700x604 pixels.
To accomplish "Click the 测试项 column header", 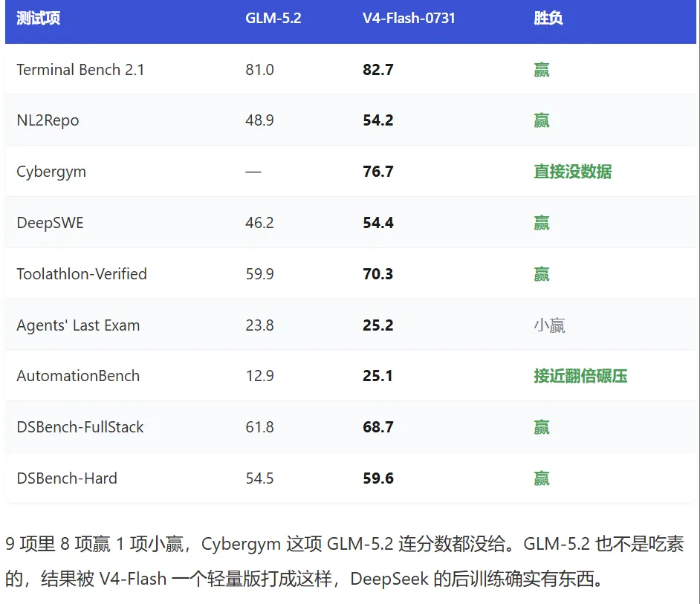I will [x=39, y=19].
